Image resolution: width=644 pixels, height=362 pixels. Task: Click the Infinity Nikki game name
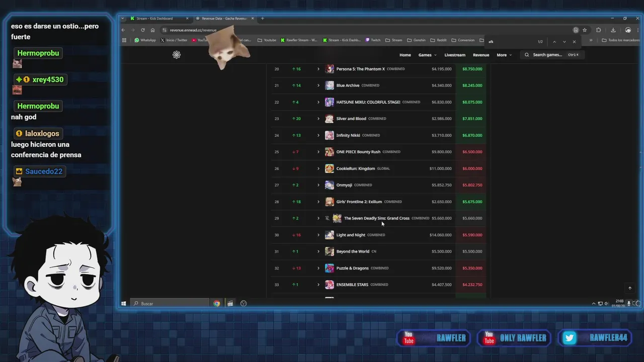point(348,135)
